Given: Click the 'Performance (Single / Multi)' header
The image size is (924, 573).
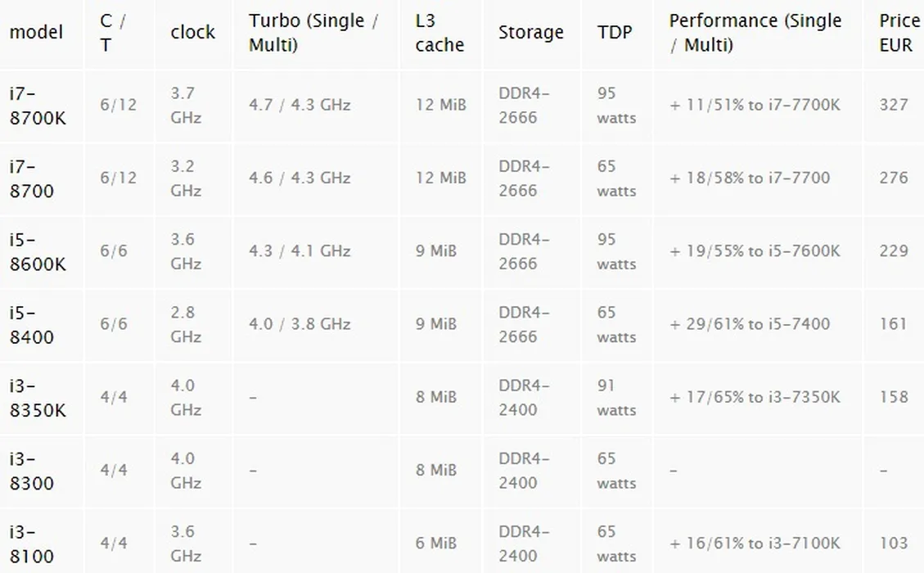Looking at the screenshot, I should click(x=755, y=33).
